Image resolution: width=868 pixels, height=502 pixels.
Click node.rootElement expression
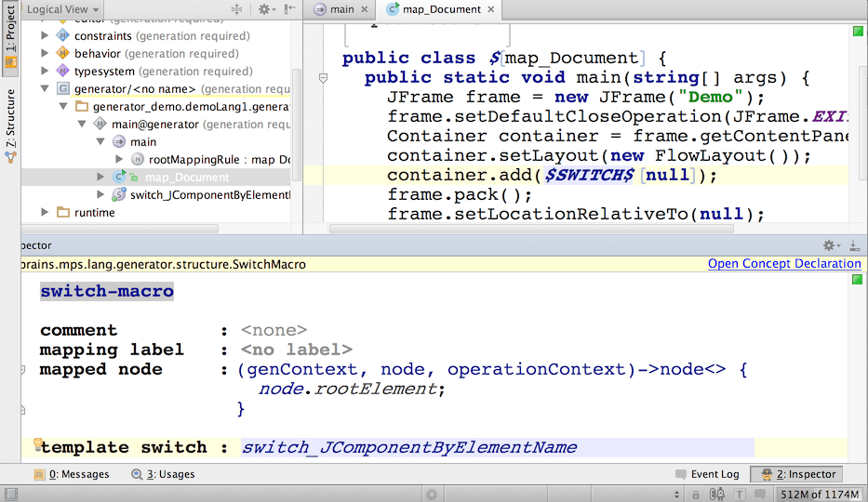coord(352,390)
